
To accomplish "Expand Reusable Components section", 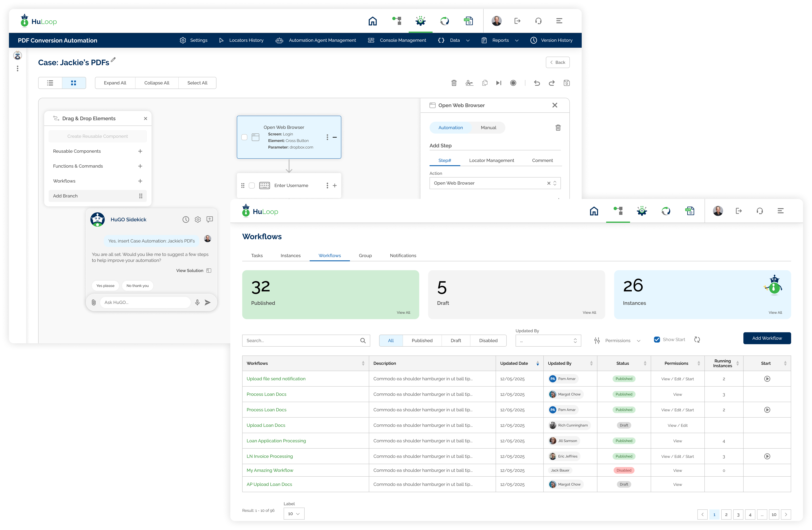I will click(x=140, y=151).
